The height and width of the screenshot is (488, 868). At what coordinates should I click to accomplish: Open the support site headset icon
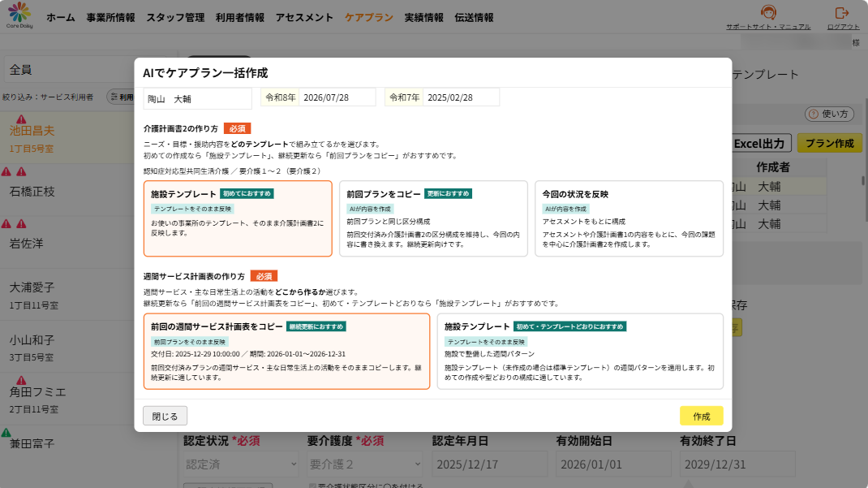point(767,13)
